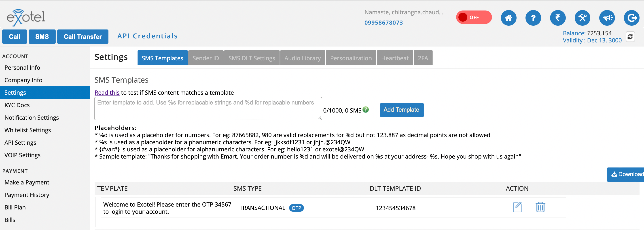This screenshot has height=230, width=644.
Task: Select Settings in the sidebar
Action: tap(45, 93)
